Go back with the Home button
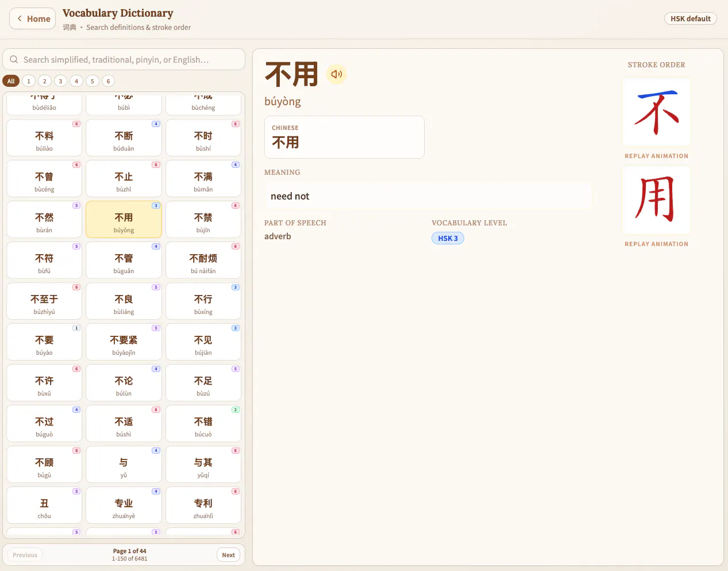Viewport: 728px width, 571px height. point(33,18)
